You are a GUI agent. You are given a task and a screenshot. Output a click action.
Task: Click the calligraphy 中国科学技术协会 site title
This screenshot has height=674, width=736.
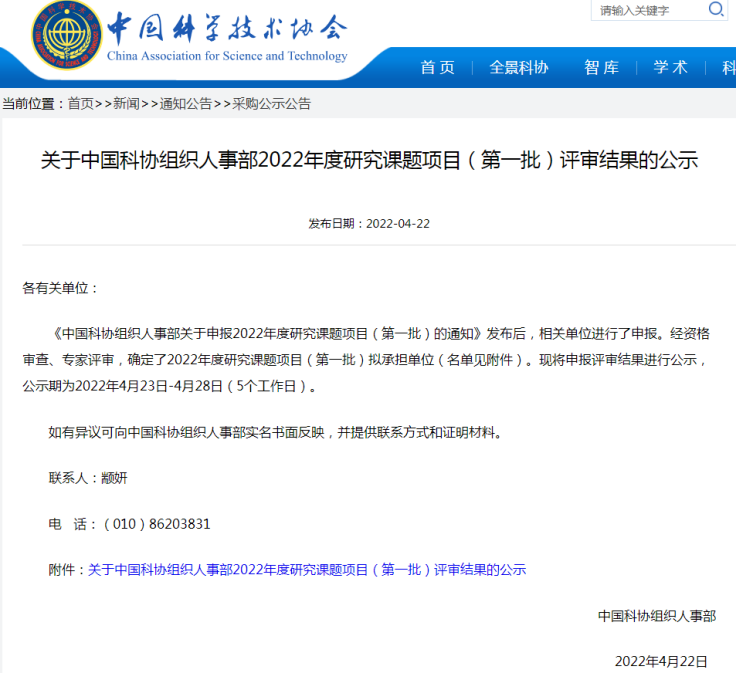(x=227, y=26)
